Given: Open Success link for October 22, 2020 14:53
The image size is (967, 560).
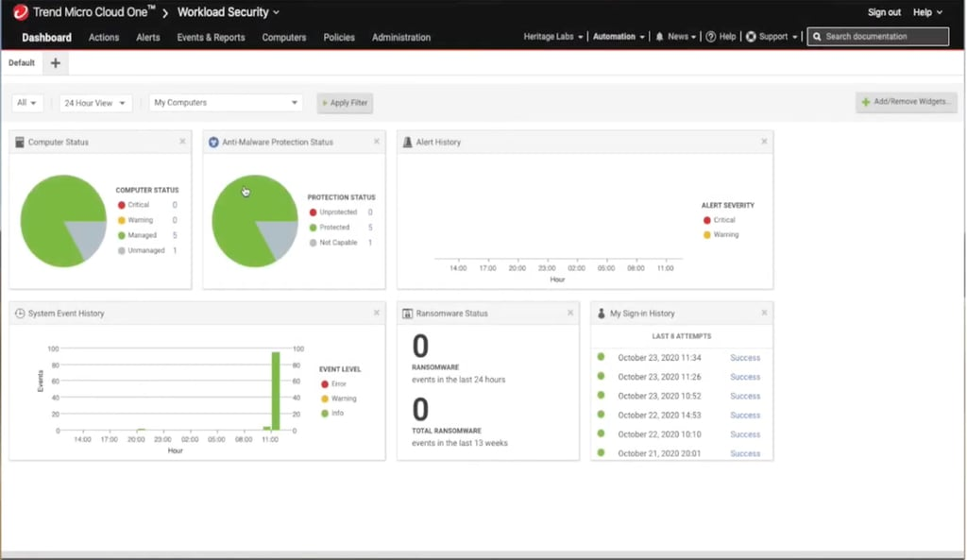Looking at the screenshot, I should tap(745, 416).
